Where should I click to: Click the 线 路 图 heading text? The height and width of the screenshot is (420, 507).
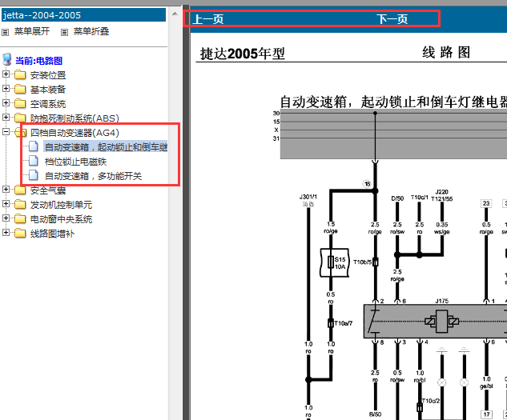446,52
